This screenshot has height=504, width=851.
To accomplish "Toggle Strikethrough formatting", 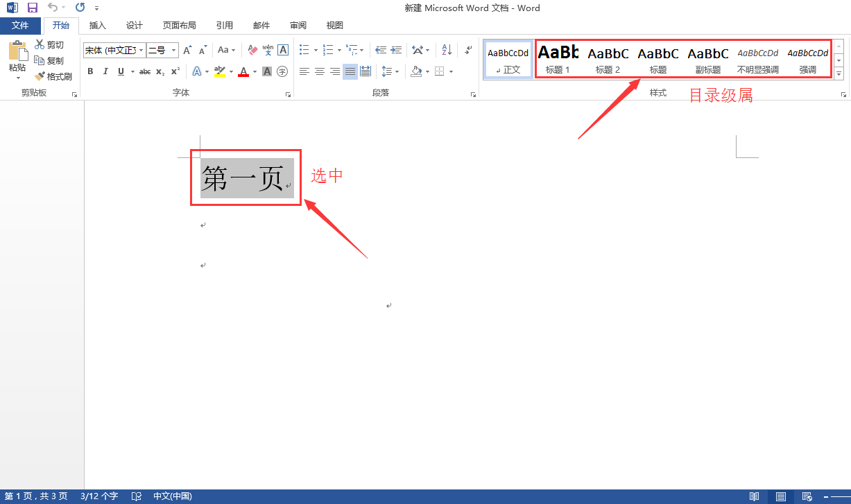I will point(144,71).
